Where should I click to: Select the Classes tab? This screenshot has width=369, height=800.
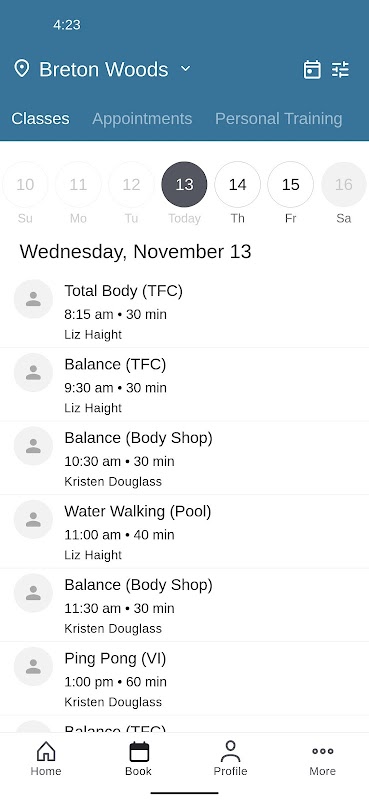click(40, 118)
